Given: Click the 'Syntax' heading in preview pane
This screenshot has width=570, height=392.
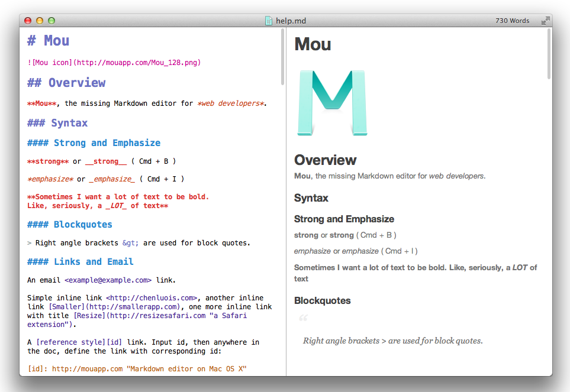Looking at the screenshot, I should [311, 198].
